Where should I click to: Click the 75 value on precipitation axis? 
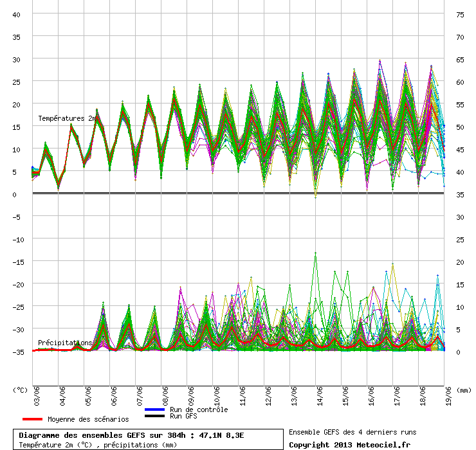460,15
